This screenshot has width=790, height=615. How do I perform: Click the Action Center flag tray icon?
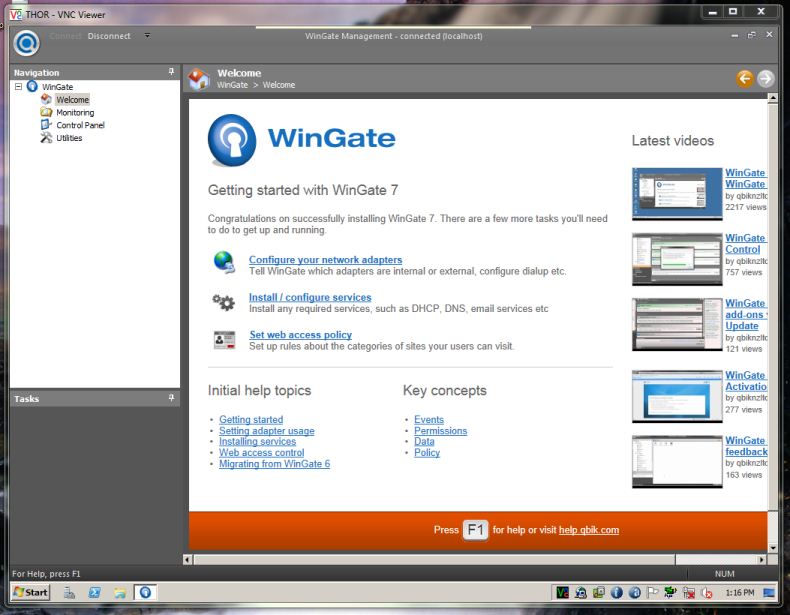point(652,593)
